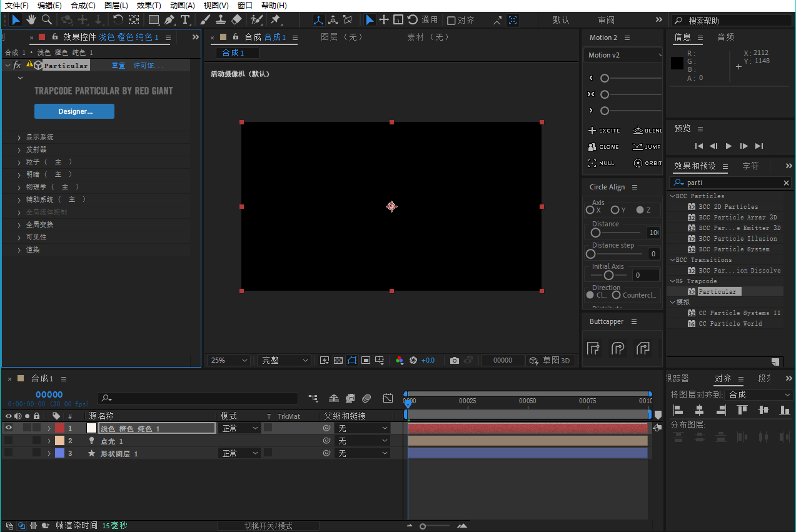This screenshot has height=532, width=796.
Task: Click the red label swatch of layer 1
Action: point(59,428)
